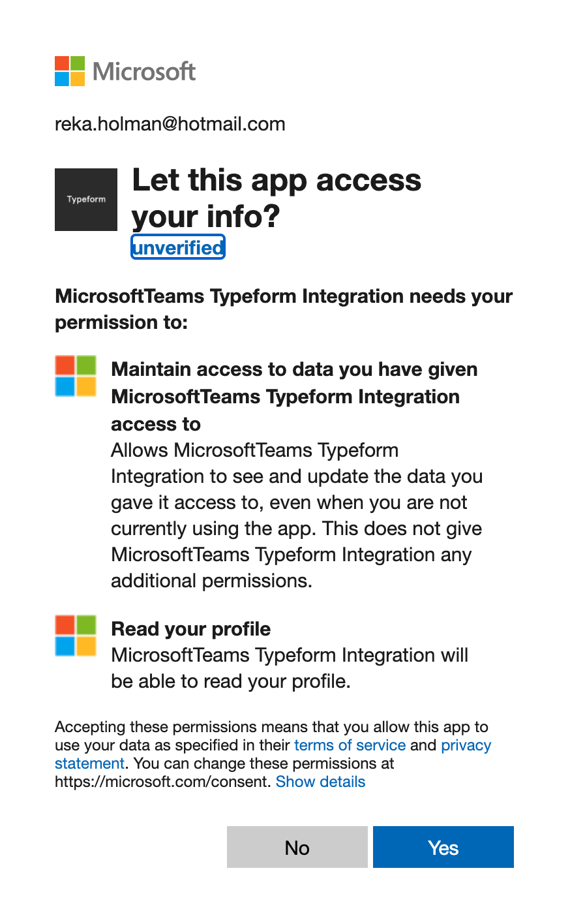Click the Microsoft wordmark text in header
Viewport: 570px width, 924px height.
tap(144, 71)
